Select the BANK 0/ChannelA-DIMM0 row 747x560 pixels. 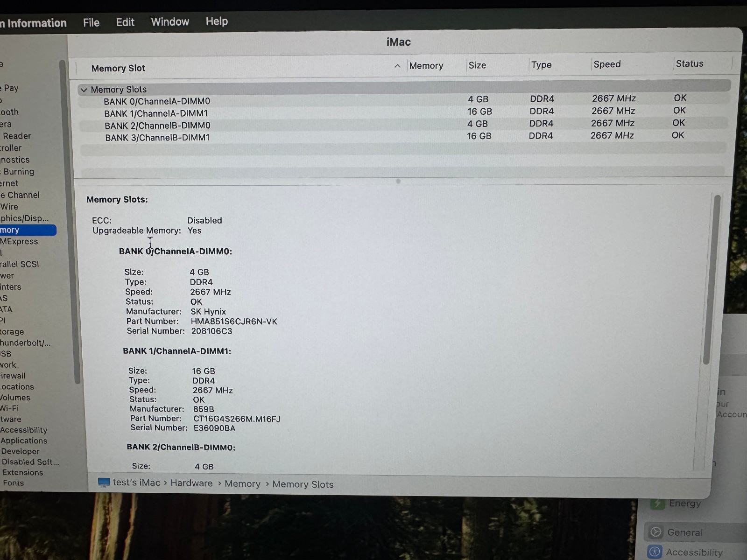(x=404, y=100)
